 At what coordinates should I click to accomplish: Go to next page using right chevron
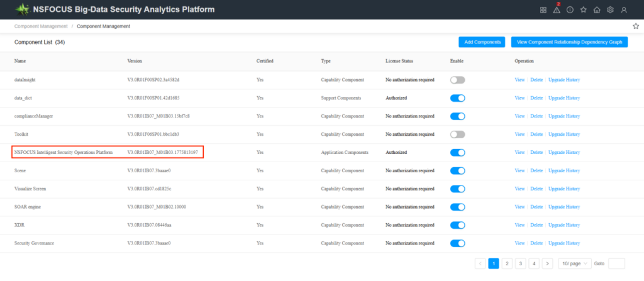tap(548, 263)
